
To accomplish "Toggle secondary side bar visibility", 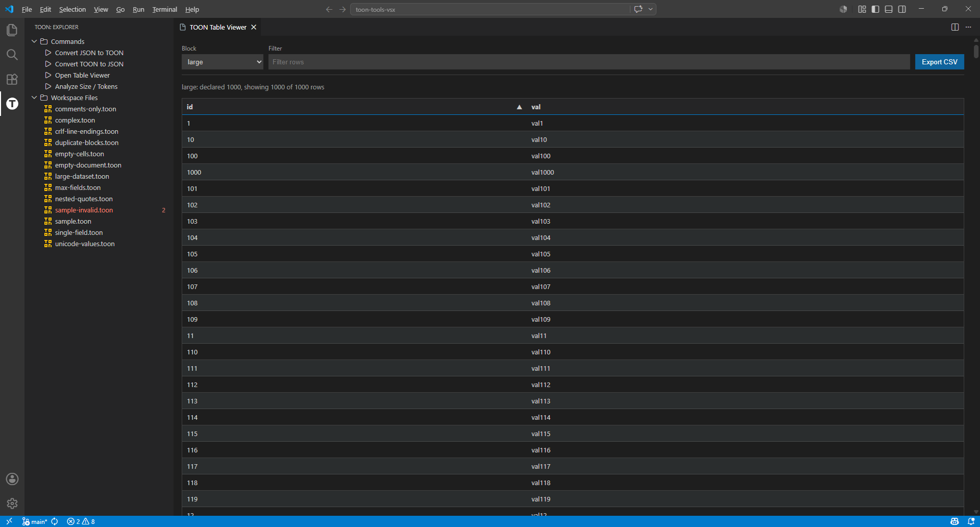I will [902, 9].
